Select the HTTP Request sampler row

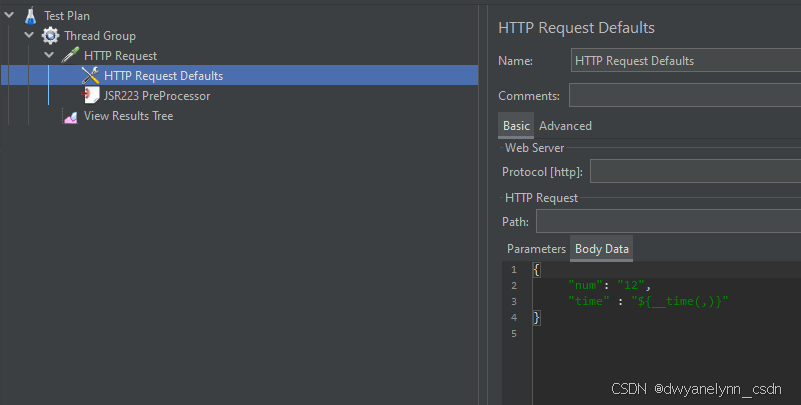pyautogui.click(x=121, y=56)
